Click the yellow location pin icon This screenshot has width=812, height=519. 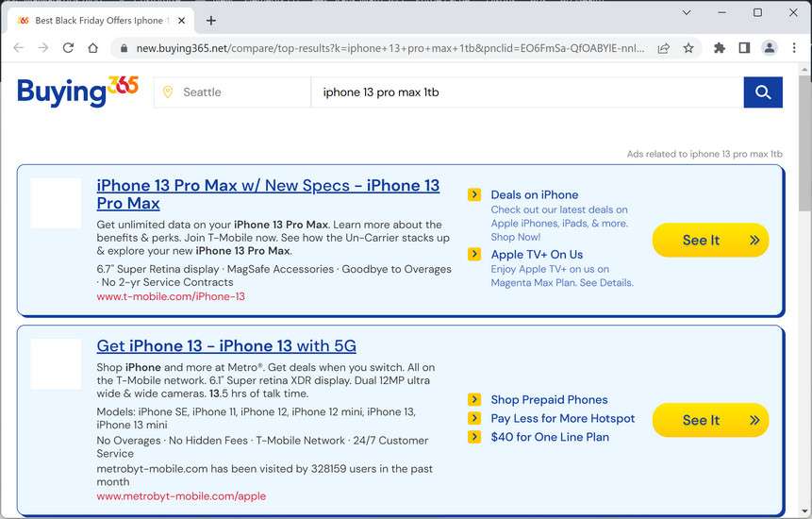click(x=167, y=92)
